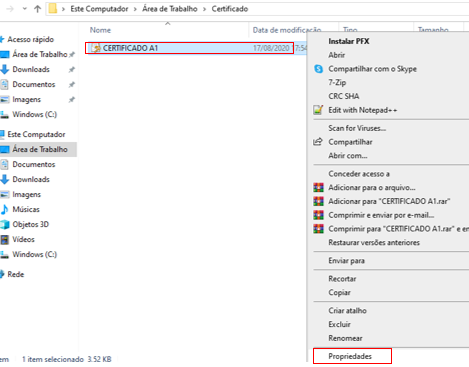
Task: Click the blue download arrow icon under Acesso rápido
Action: point(5,69)
